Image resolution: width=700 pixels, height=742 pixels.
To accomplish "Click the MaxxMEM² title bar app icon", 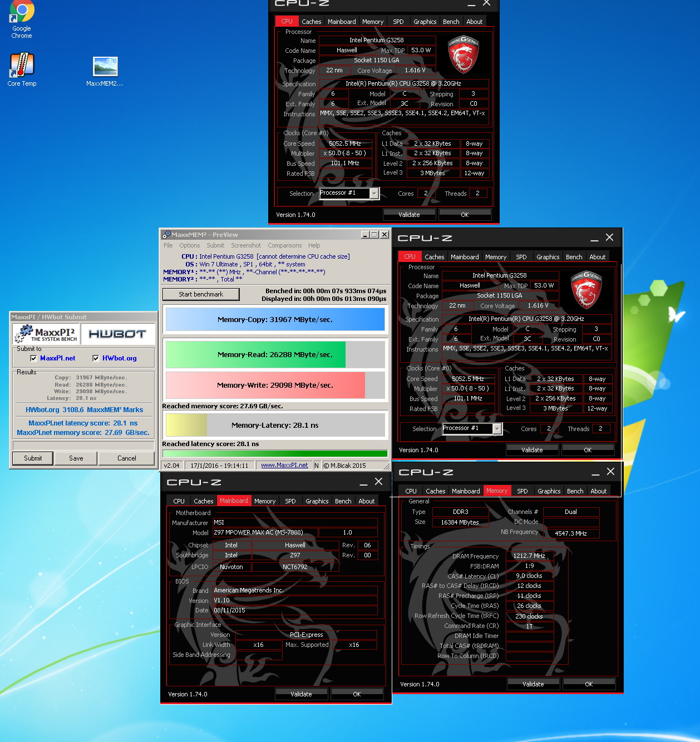I will point(166,235).
